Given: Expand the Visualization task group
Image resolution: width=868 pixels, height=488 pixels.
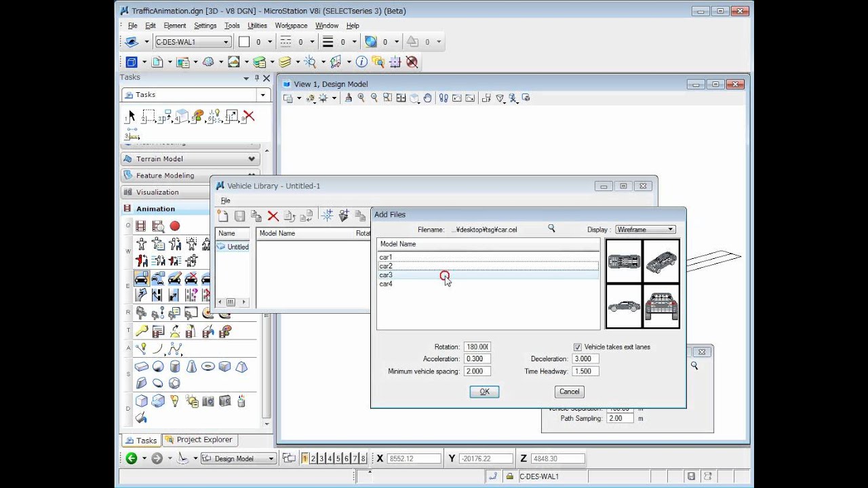Looking at the screenshot, I should [166, 192].
